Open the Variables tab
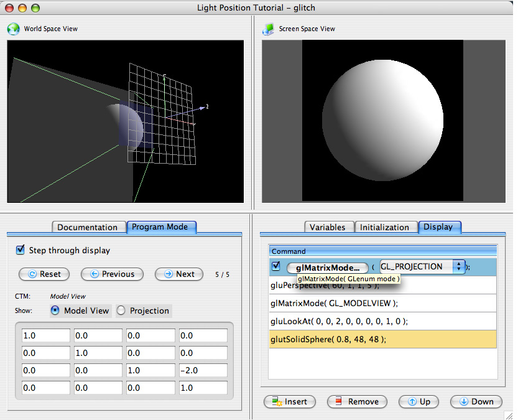518x420 pixels. (x=328, y=227)
